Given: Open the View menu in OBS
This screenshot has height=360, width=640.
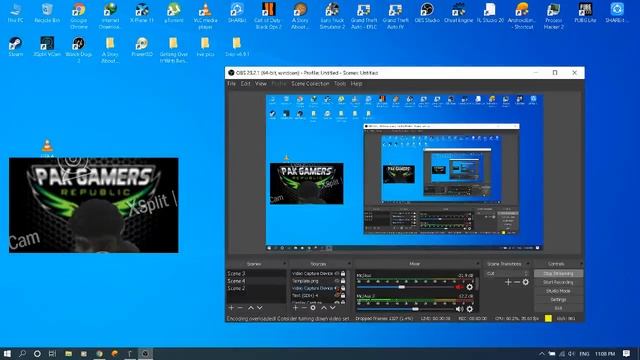Looking at the screenshot, I should [260, 84].
